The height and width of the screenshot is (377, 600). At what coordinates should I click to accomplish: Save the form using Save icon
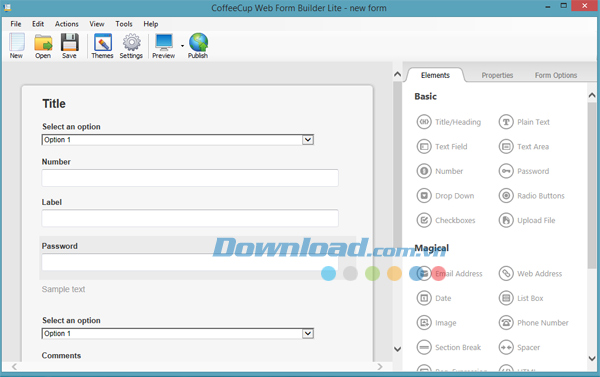point(69,46)
